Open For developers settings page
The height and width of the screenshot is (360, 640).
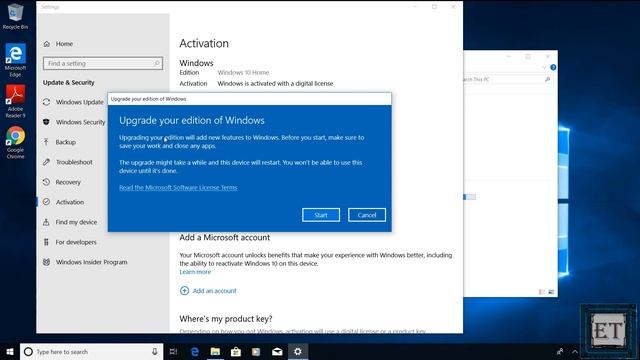tap(76, 242)
